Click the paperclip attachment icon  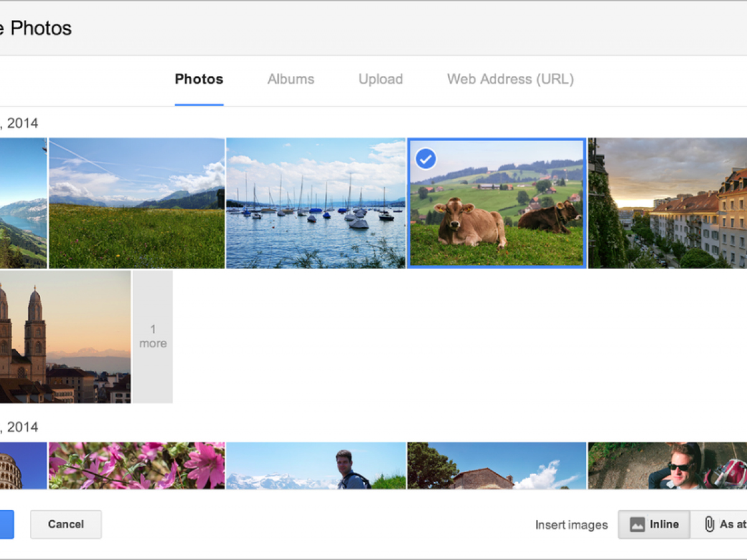(709, 525)
